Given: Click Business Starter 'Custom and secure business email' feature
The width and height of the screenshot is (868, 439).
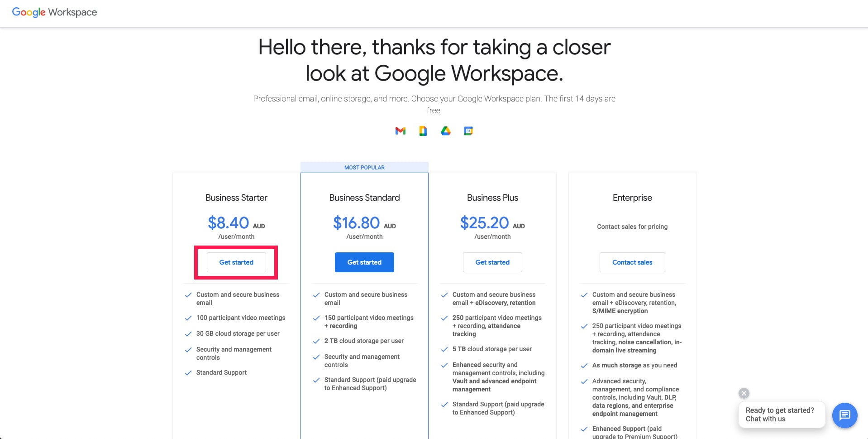Looking at the screenshot, I should (x=238, y=299).
